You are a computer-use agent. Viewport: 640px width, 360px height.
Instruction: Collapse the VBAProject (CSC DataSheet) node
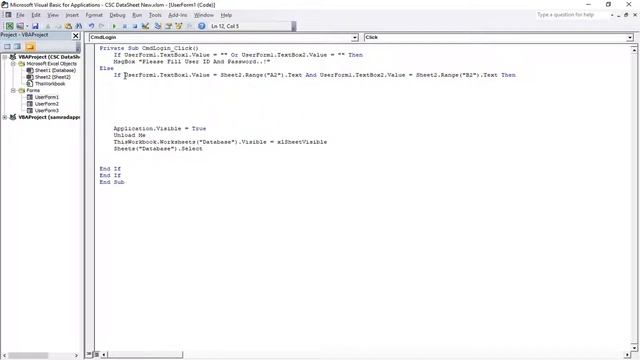(5, 57)
